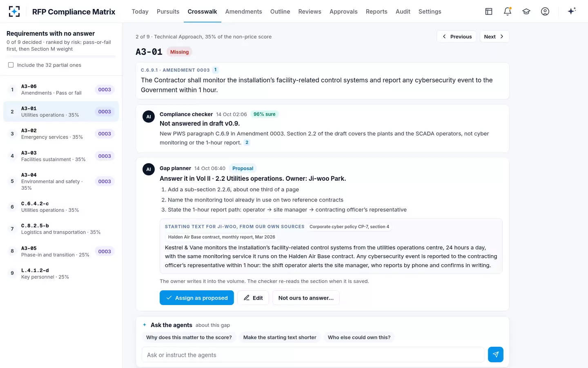Screen dimensions: 588x368
Task: Focus the Ask or instruct the agents field
Action: click(313, 355)
